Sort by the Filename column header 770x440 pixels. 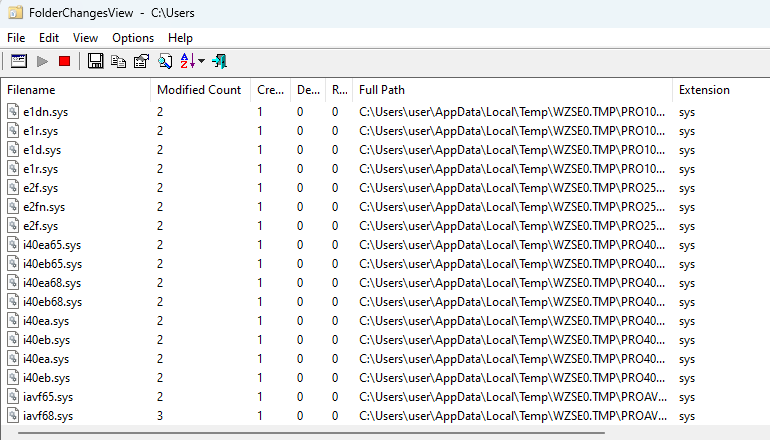(x=76, y=90)
